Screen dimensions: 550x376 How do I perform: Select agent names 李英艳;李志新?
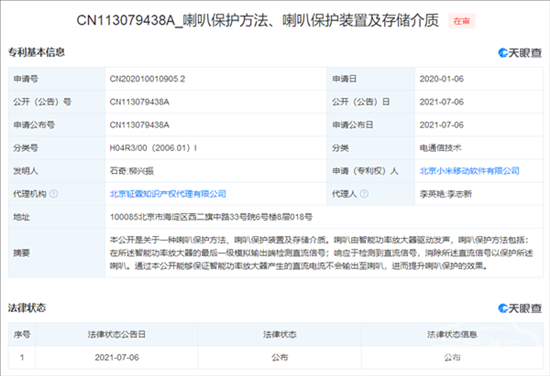coord(446,194)
